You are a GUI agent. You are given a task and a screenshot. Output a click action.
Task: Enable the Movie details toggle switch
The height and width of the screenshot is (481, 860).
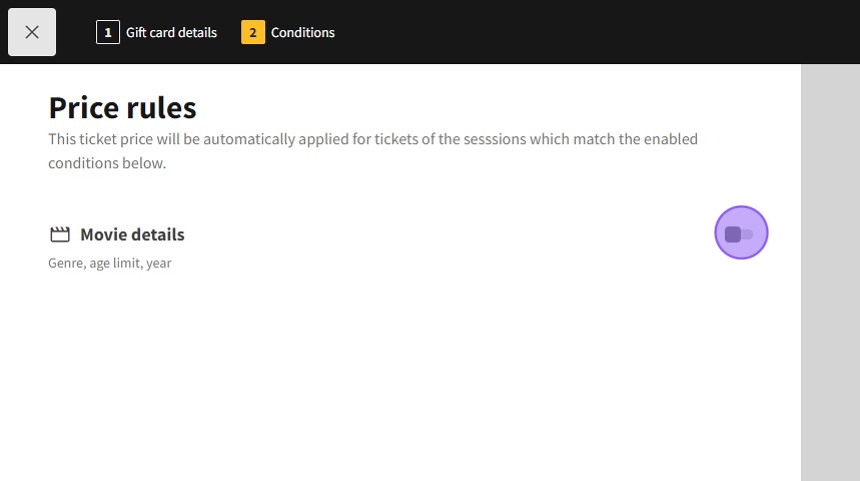(740, 234)
